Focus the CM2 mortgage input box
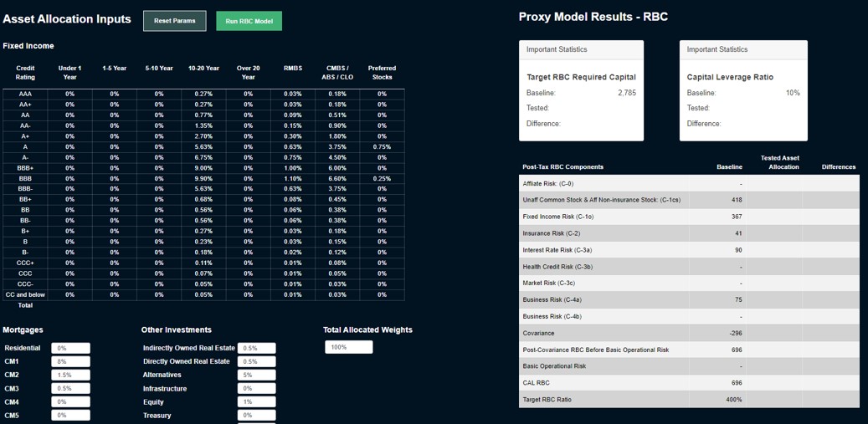Viewport: 868px width, 424px height. coord(70,375)
